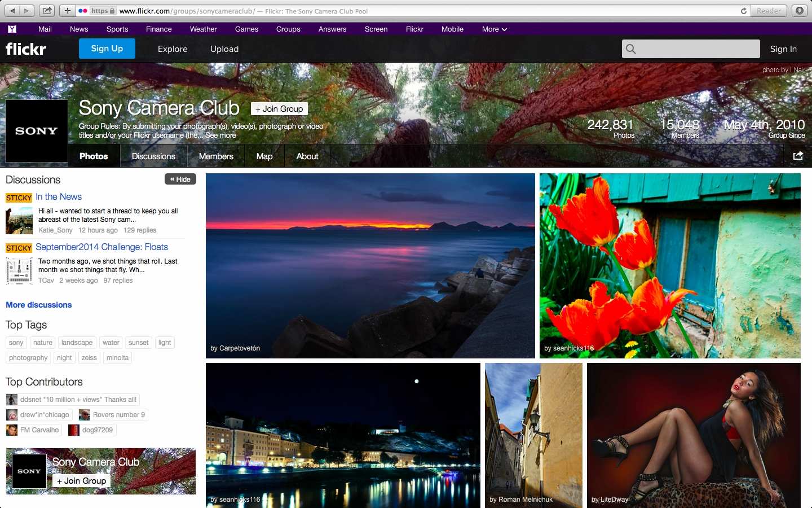Switch to the Map tab
Viewport: 812px width, 508px height.
point(264,156)
